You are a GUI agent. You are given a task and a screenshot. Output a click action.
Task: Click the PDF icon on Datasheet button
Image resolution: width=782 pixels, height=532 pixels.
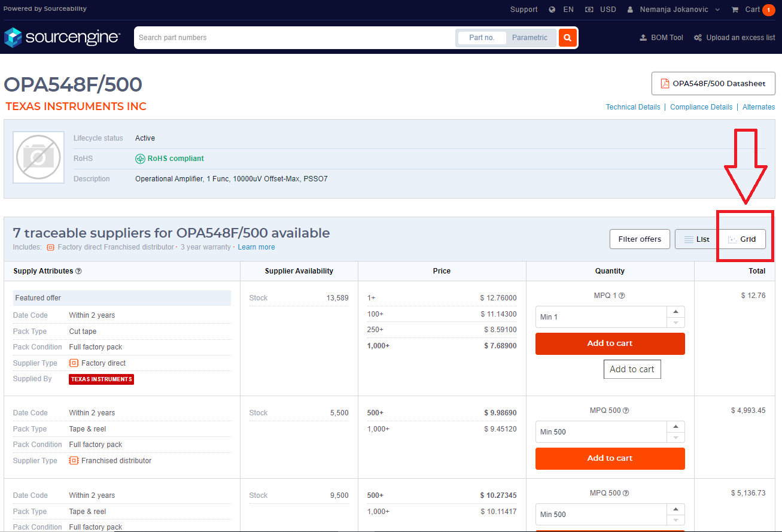pyautogui.click(x=665, y=84)
